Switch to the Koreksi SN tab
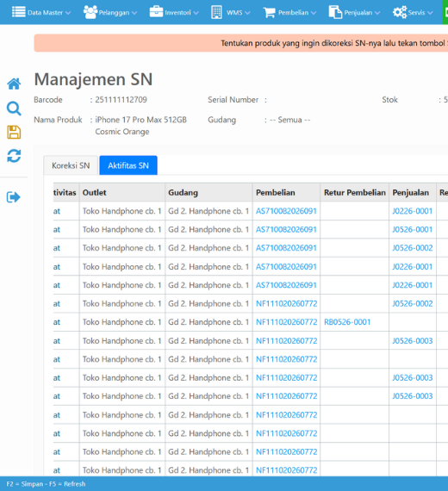The width and height of the screenshot is (448, 491). pos(71,165)
